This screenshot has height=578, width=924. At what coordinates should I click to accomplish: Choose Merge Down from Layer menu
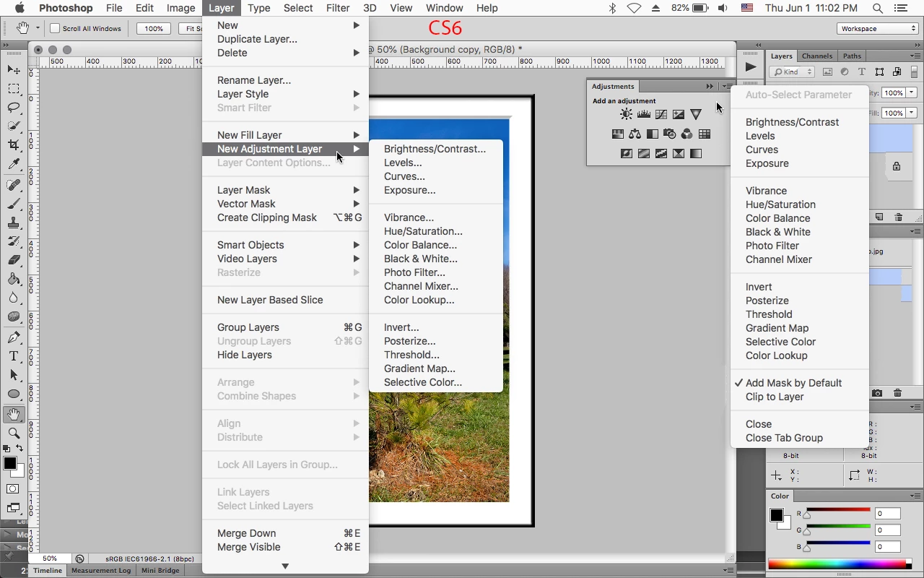[x=286, y=533]
